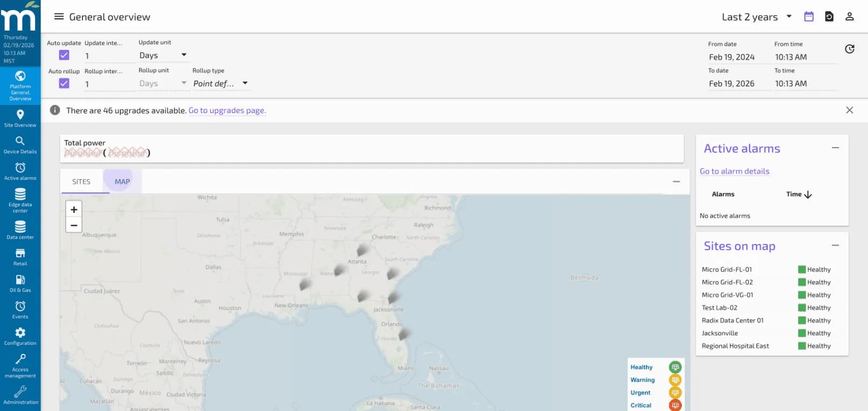Zoom out on the map
The height and width of the screenshot is (411, 868).
pyautogui.click(x=74, y=225)
